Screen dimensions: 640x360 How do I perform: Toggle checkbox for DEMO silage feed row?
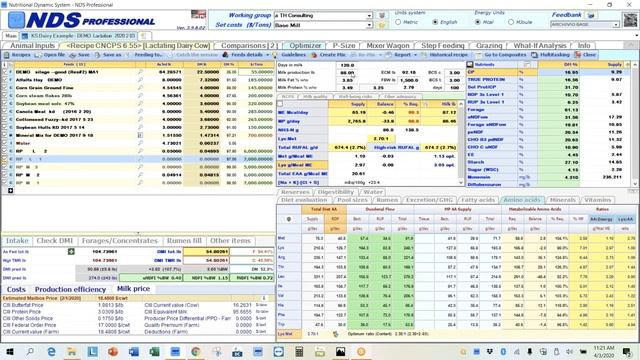[x=4, y=72]
